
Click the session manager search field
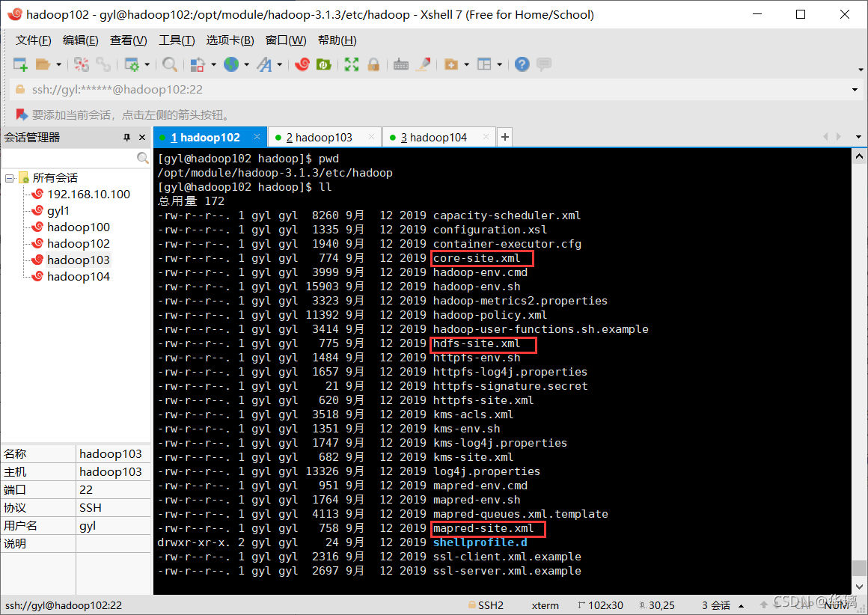(x=70, y=159)
